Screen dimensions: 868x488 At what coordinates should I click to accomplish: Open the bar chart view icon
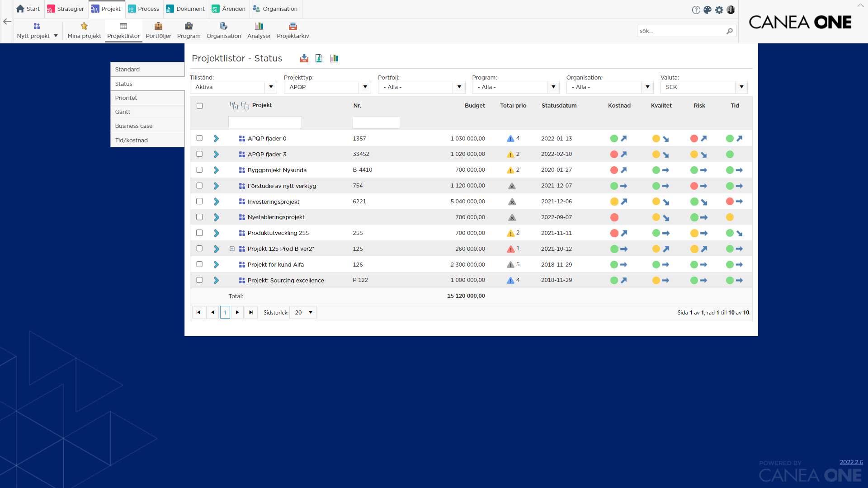click(x=334, y=58)
